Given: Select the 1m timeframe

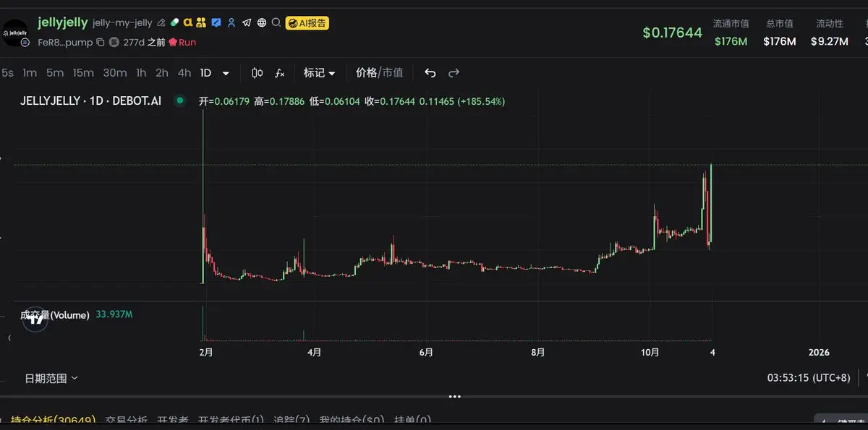Looking at the screenshot, I should pyautogui.click(x=30, y=73).
